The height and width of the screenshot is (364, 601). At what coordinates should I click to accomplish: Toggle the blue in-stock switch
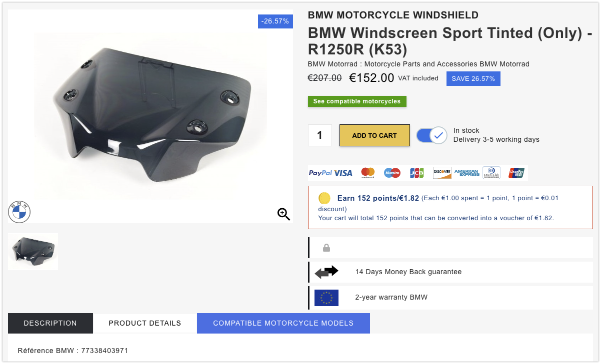tap(431, 135)
